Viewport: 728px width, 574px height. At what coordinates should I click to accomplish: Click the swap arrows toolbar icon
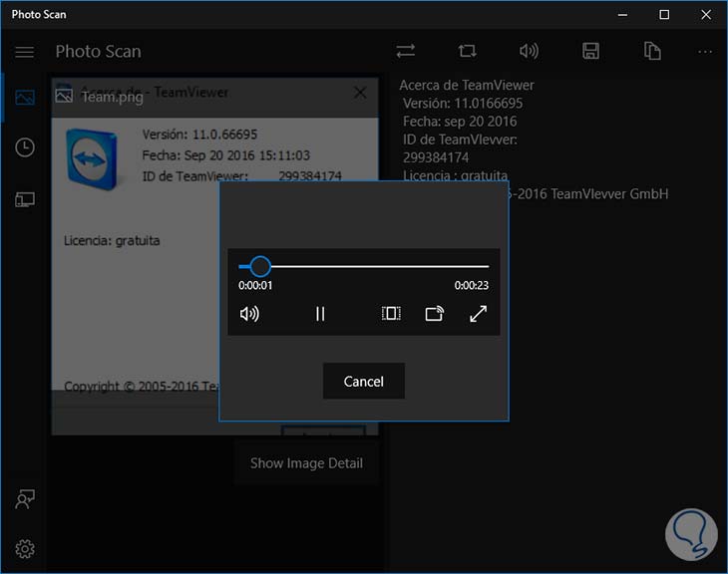(405, 51)
